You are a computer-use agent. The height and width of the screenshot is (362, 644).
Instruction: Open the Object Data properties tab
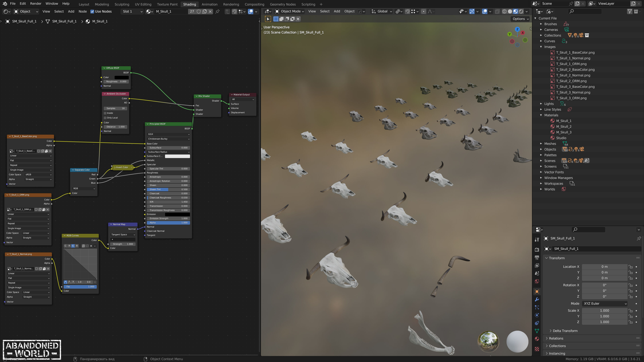click(x=537, y=331)
